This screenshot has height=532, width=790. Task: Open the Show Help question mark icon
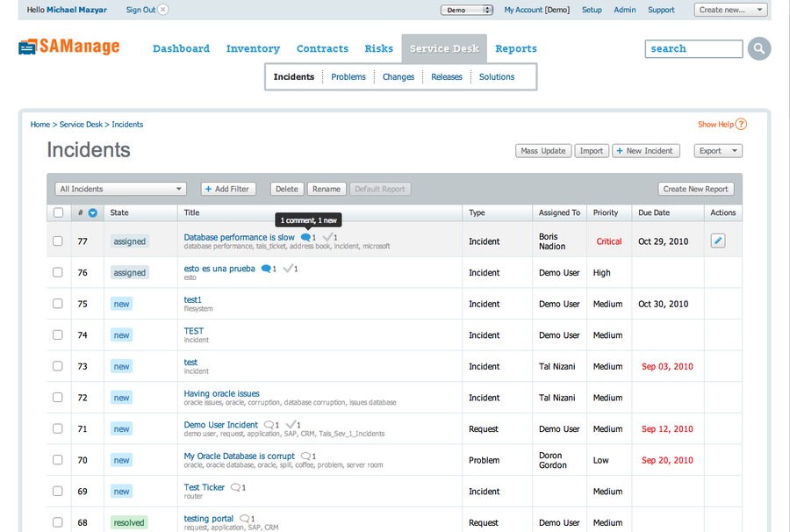point(741,124)
